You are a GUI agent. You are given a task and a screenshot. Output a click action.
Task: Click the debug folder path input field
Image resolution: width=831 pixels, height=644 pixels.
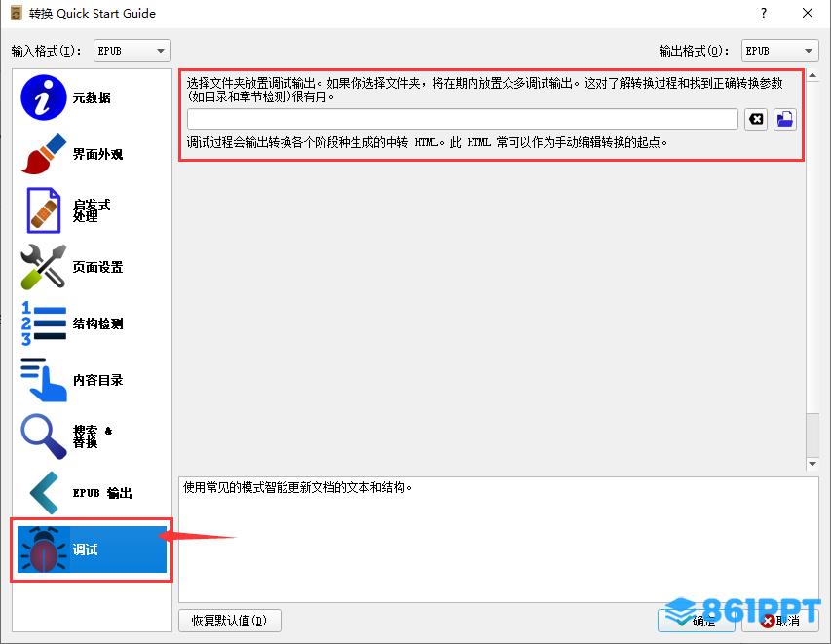click(x=462, y=119)
